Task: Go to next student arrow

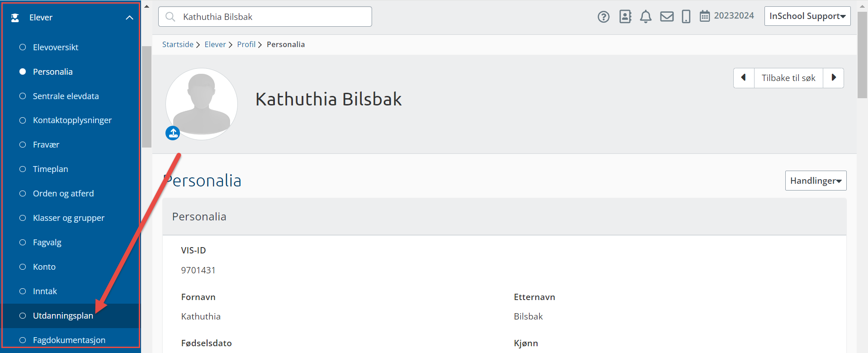Action: coord(834,78)
